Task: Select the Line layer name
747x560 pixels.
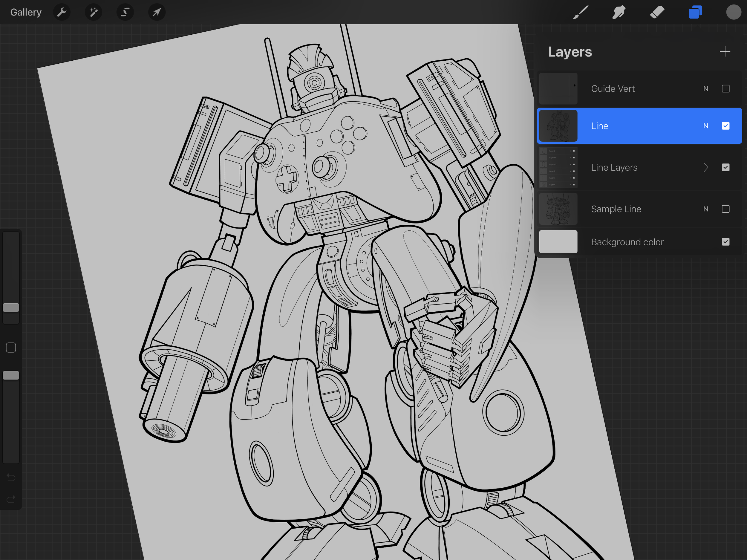Action: (x=599, y=126)
